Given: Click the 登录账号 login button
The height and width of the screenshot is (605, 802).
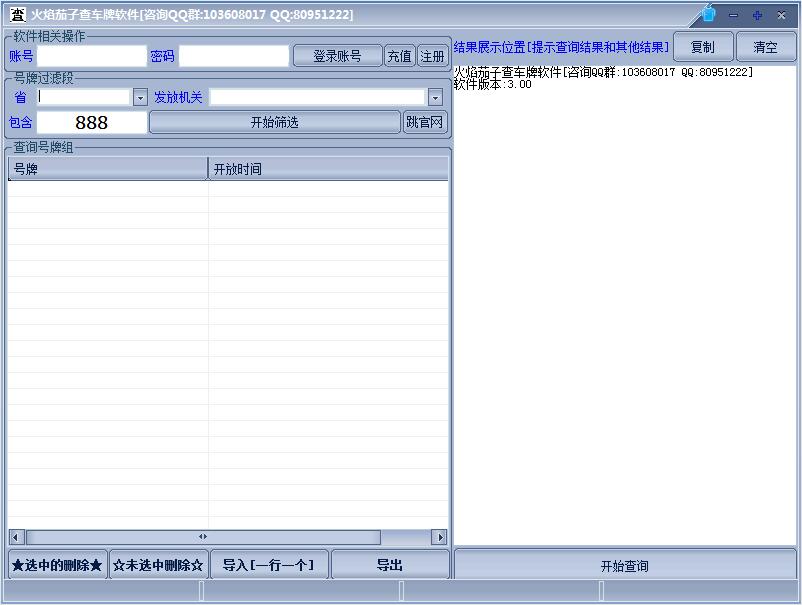Looking at the screenshot, I should [338, 56].
